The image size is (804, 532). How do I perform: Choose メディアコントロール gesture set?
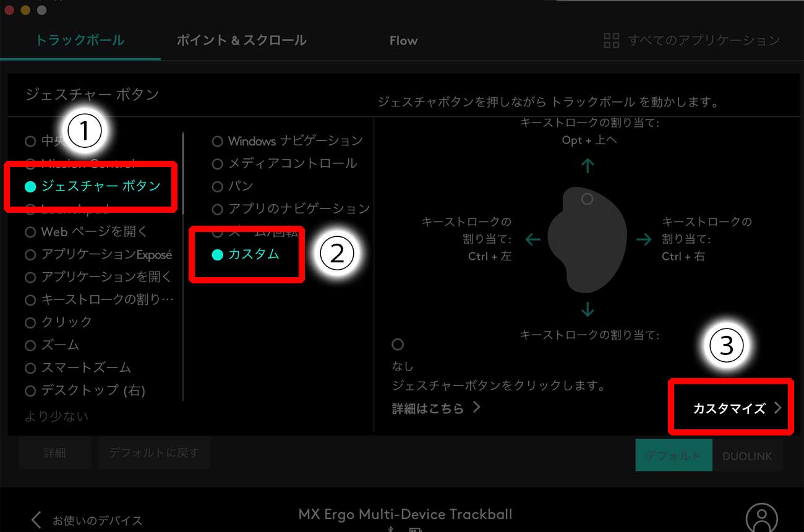click(x=284, y=164)
